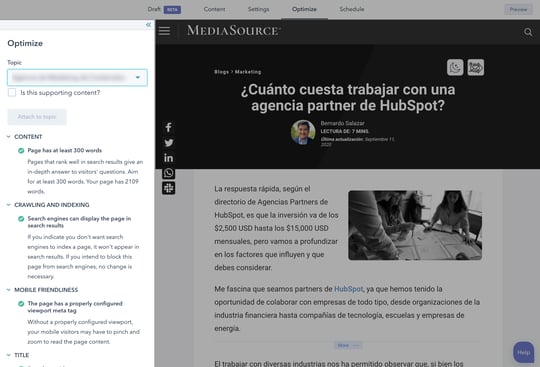This screenshot has width=540, height=367.
Task: Collapse the CONTENT section
Action: (x=9, y=137)
